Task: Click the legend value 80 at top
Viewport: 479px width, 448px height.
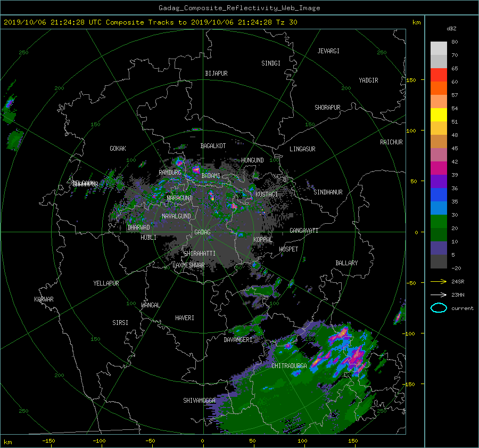Action: click(455, 42)
